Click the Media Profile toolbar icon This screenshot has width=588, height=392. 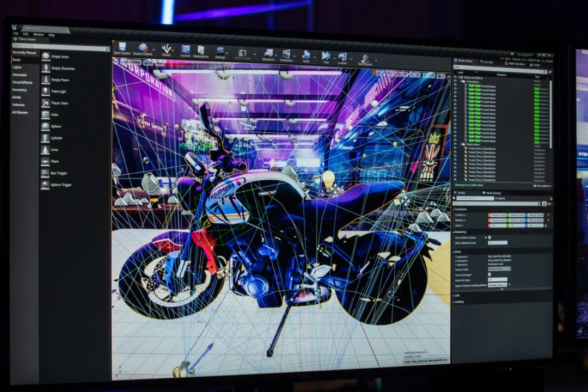242,52
